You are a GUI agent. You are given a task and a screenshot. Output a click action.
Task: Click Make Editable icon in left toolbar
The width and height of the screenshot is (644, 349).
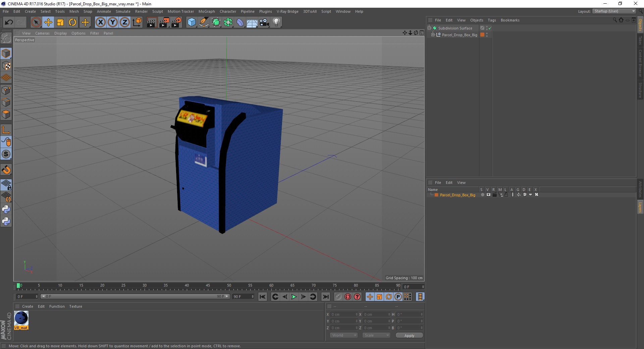coord(6,39)
